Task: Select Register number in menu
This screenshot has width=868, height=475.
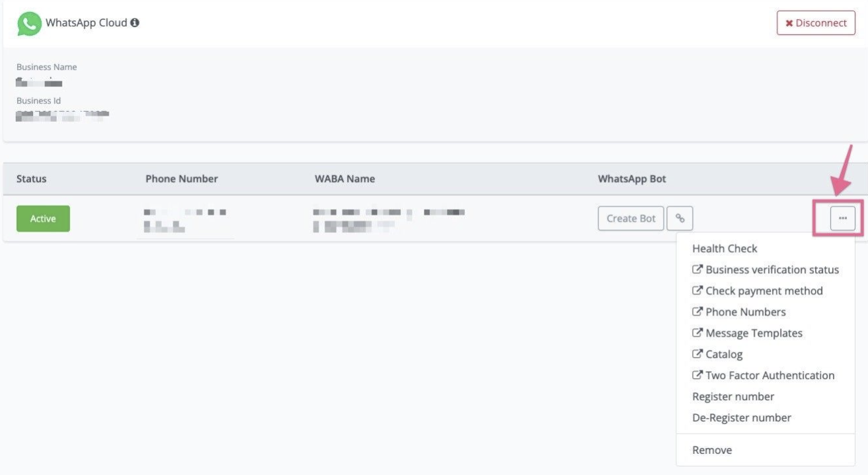Action: click(x=733, y=397)
